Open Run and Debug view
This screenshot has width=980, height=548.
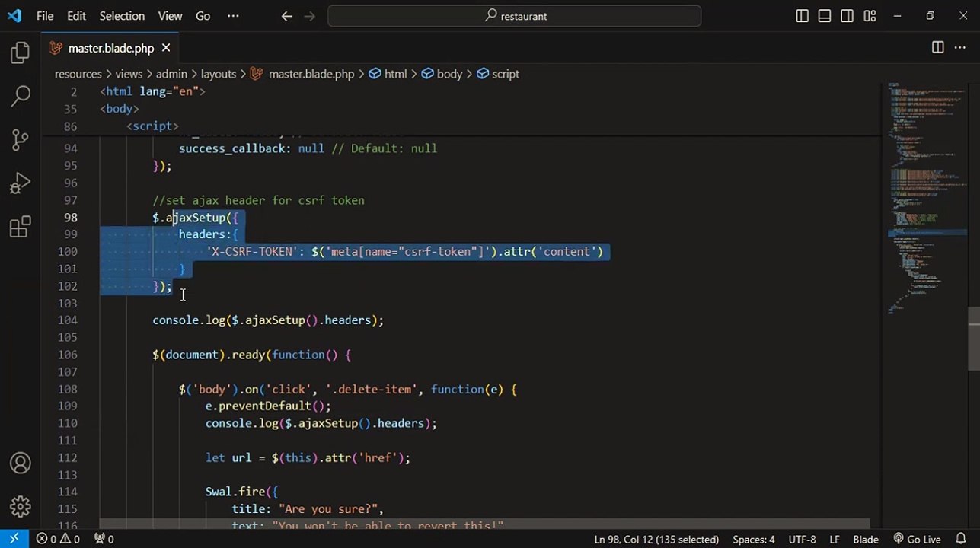click(21, 183)
